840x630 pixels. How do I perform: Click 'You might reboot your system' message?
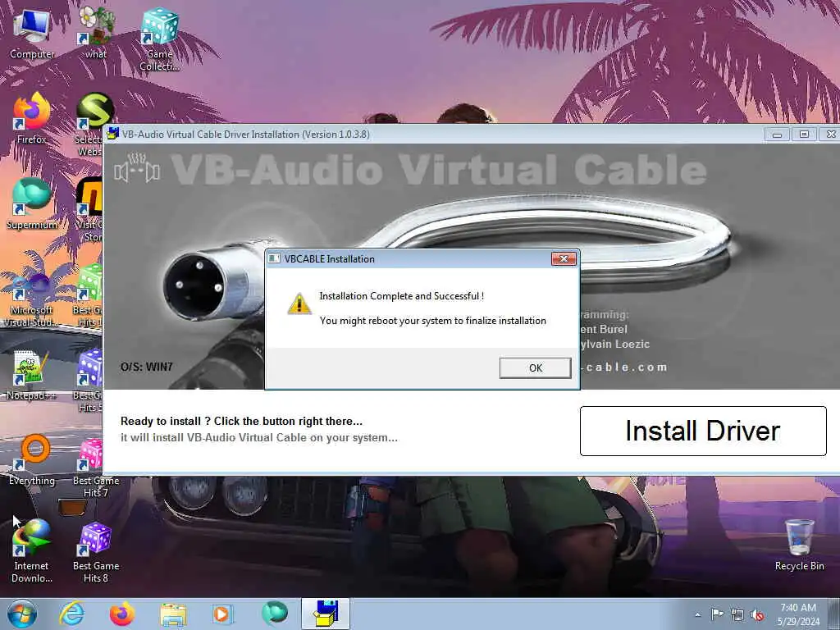[433, 321]
